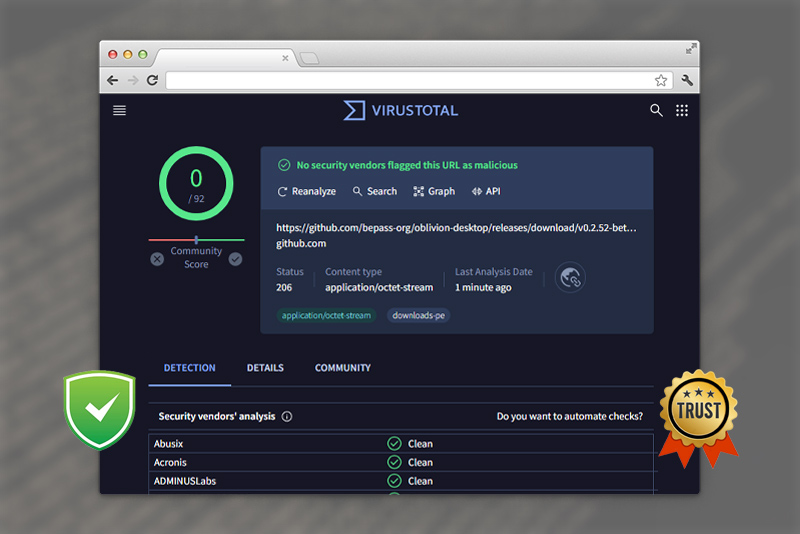Click Reanalyze button
The width and height of the screenshot is (800, 534).
(307, 191)
